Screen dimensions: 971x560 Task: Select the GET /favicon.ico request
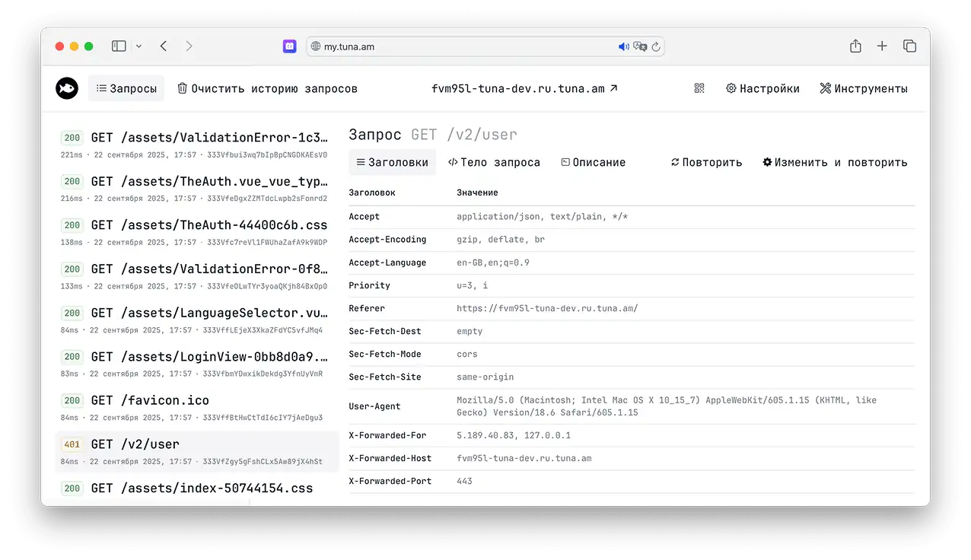coord(150,400)
